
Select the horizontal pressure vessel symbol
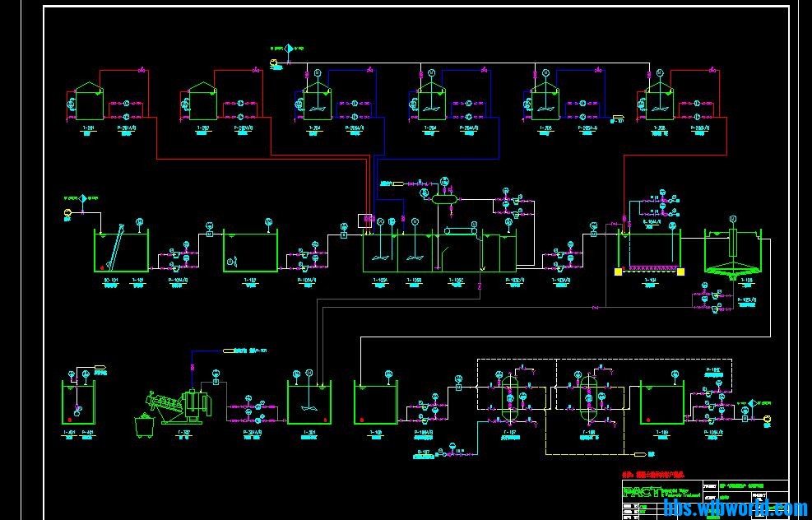click(x=444, y=198)
